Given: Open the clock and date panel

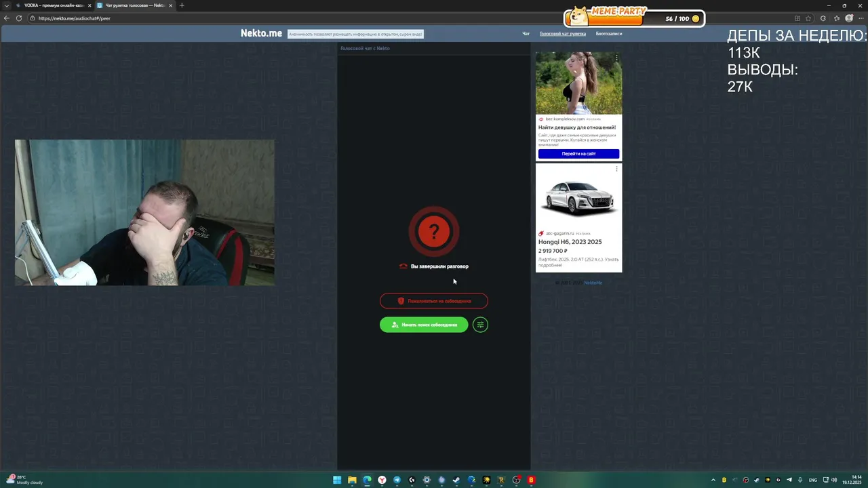Looking at the screenshot, I should [853, 480].
